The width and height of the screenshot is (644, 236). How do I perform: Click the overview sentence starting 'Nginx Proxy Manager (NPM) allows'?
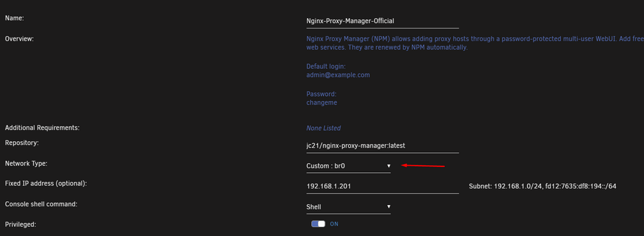475,43
